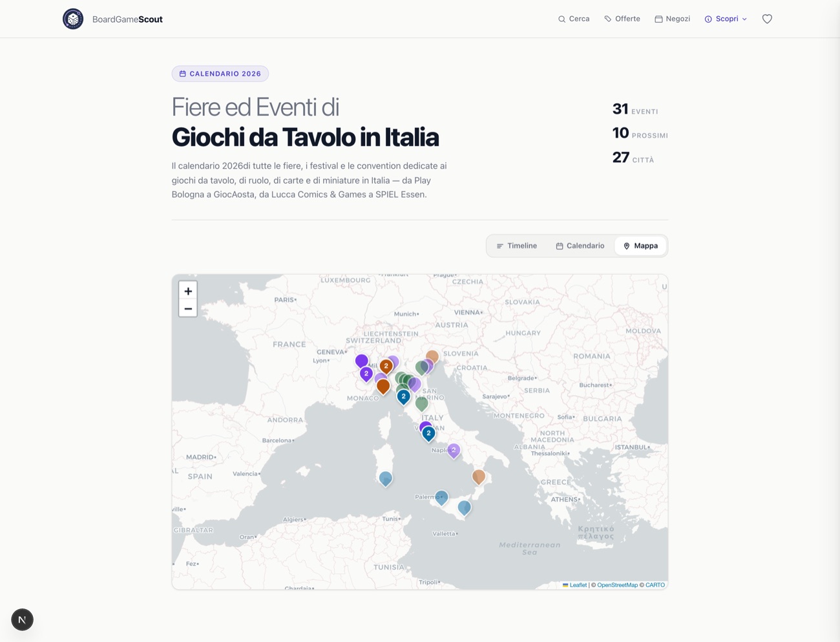Switch to the Timeline view

coord(517,246)
